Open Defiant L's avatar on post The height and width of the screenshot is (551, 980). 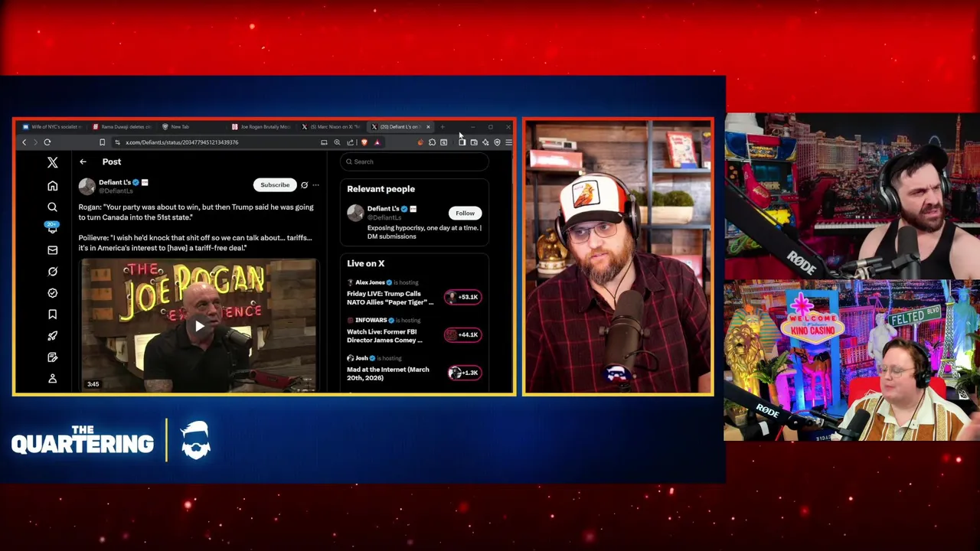tap(87, 186)
